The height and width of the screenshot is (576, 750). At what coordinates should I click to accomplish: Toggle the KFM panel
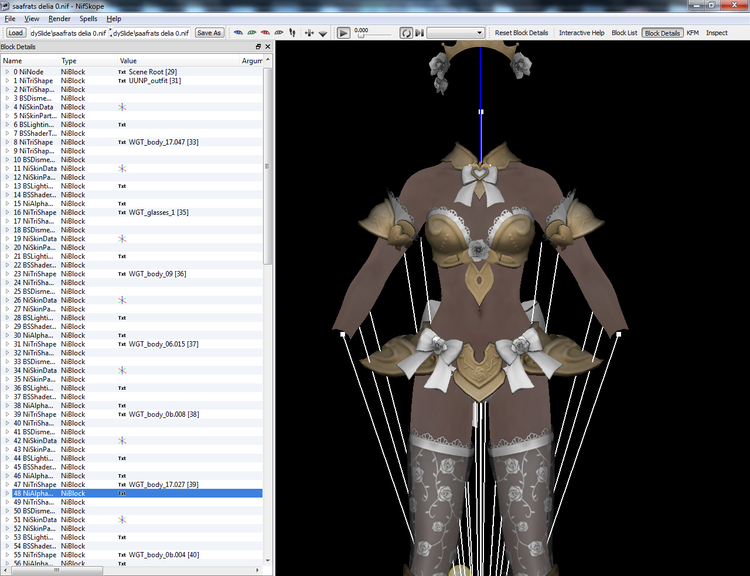coord(693,33)
